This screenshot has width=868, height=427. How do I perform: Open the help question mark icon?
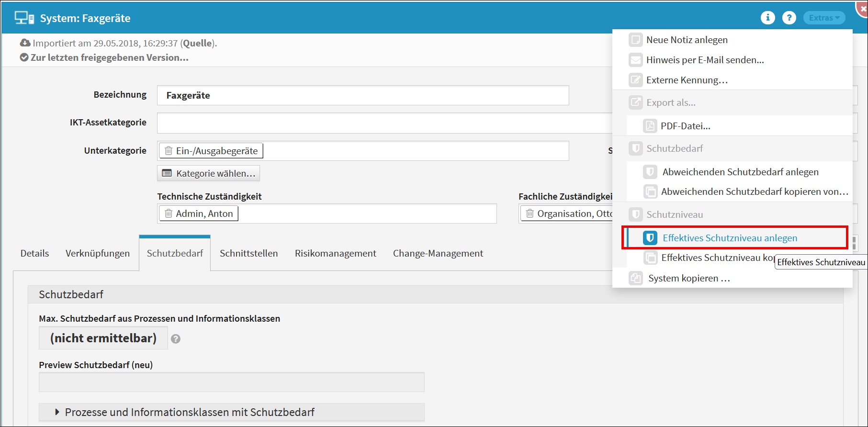coord(789,18)
